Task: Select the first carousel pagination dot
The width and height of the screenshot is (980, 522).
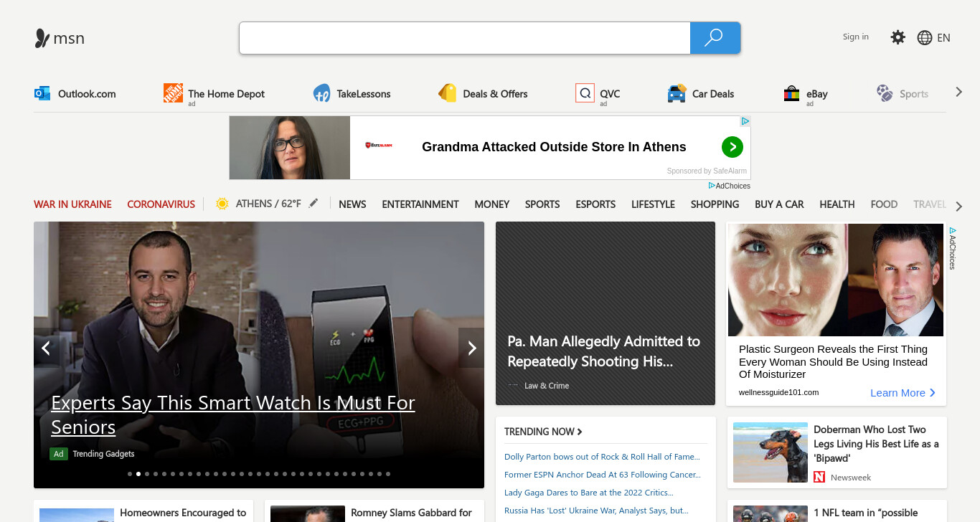Action: click(x=130, y=474)
